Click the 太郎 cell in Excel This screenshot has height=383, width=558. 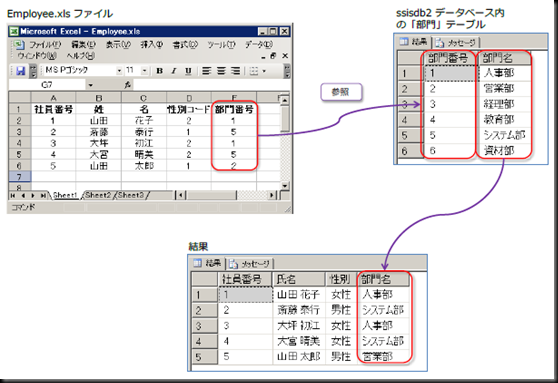coord(144,166)
